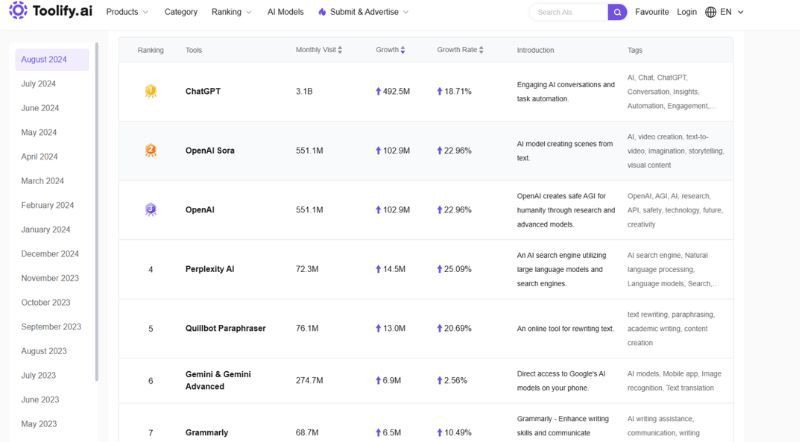
Task: Click the orange rank 2 medal
Action: click(x=151, y=151)
